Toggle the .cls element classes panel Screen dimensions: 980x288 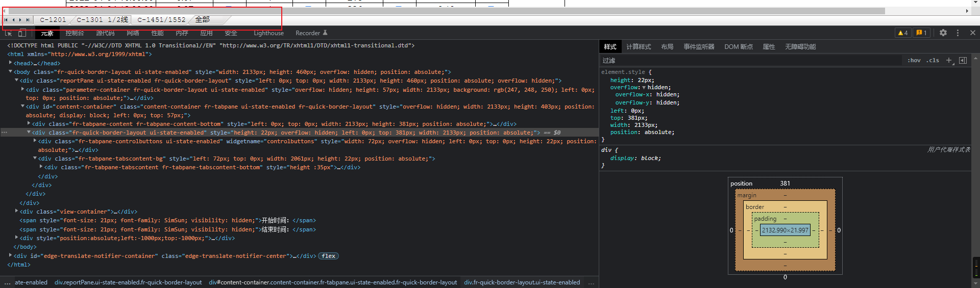click(934, 60)
